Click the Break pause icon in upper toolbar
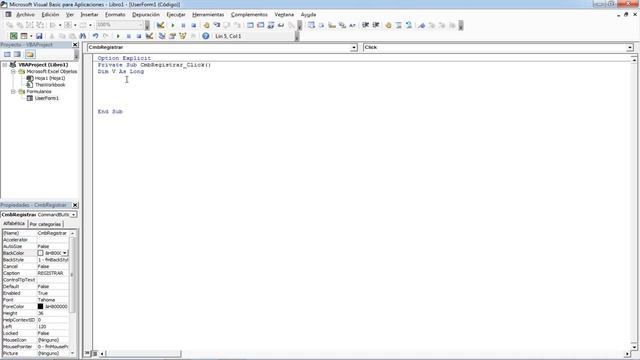The height and width of the screenshot is (360, 640). (x=183, y=25)
